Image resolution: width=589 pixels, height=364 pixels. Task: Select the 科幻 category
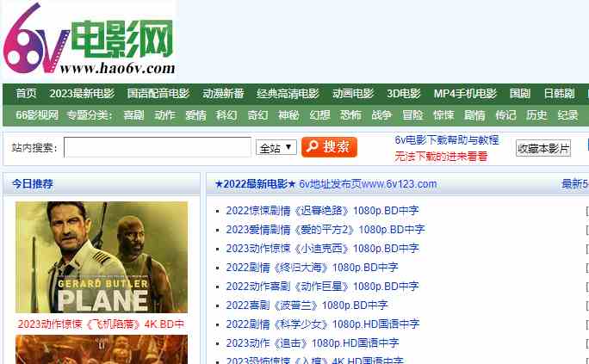tap(226, 114)
